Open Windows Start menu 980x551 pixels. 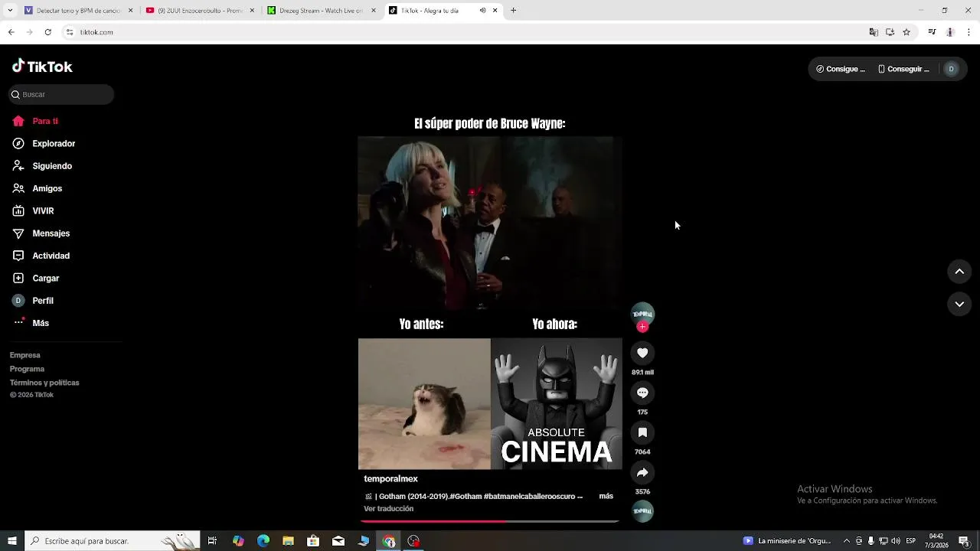(11, 541)
